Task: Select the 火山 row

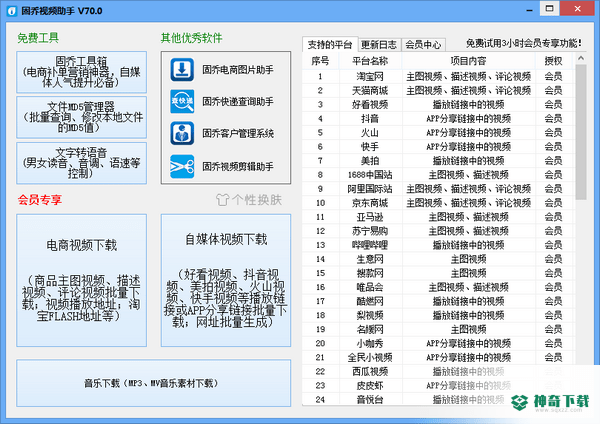Action: pyautogui.click(x=439, y=133)
